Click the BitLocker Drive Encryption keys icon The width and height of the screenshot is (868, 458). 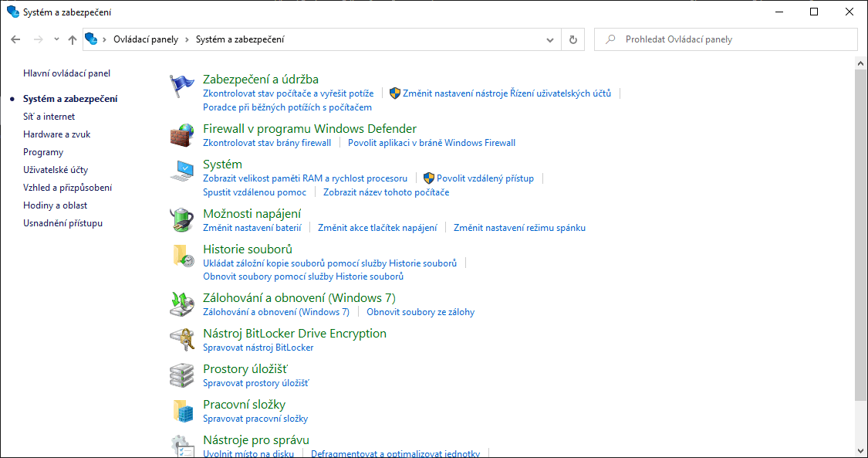pos(182,340)
